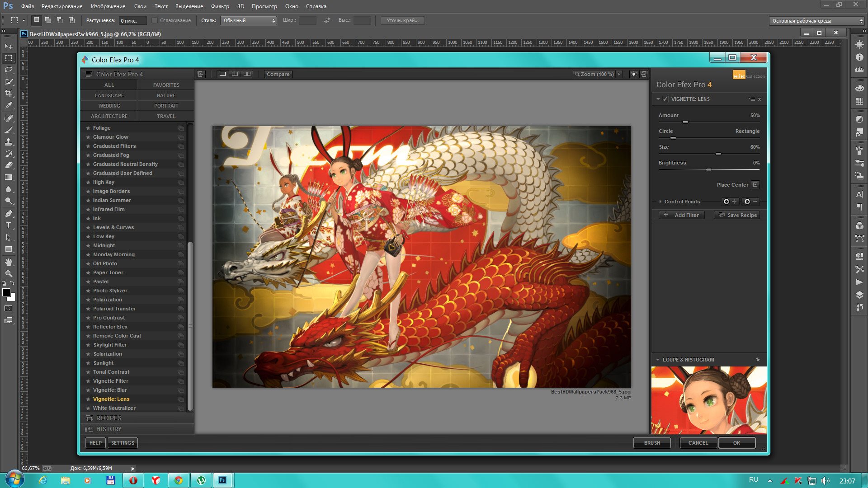The width and height of the screenshot is (868, 488).
Task: Hide the left filter list panel
Action: point(201,74)
